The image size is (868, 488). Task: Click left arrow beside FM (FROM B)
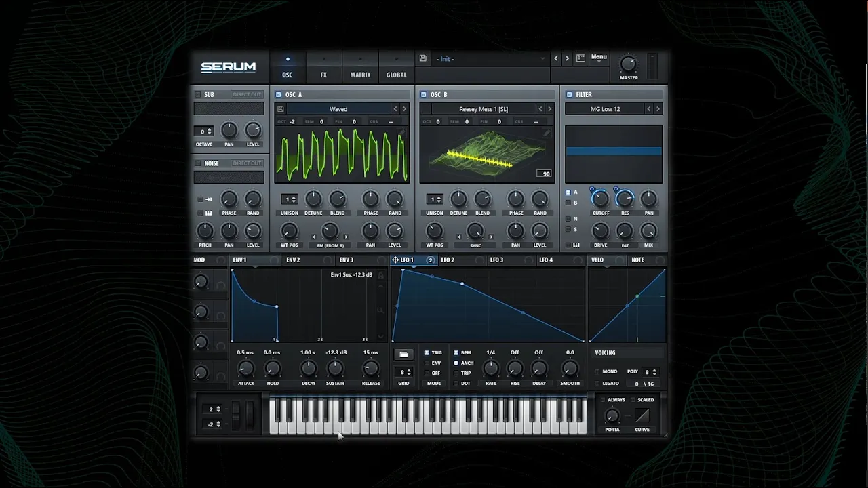313,237
